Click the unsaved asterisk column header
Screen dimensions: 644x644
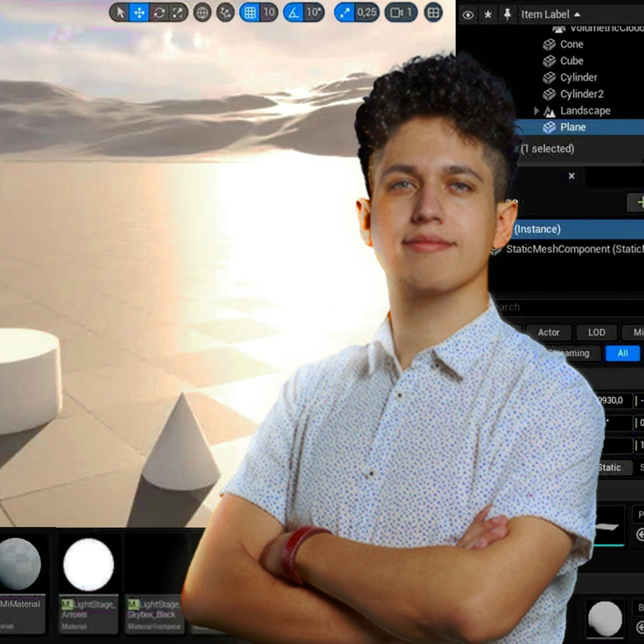pyautogui.click(x=488, y=14)
